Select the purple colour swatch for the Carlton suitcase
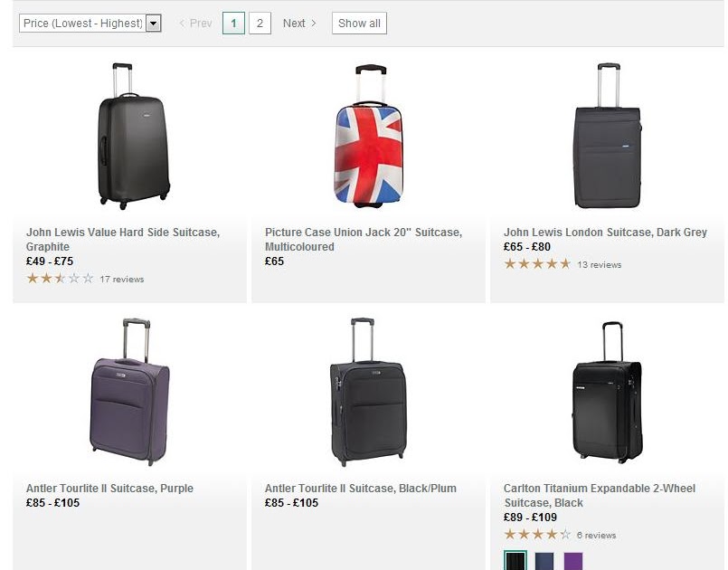The width and height of the screenshot is (728, 570). tap(573, 561)
